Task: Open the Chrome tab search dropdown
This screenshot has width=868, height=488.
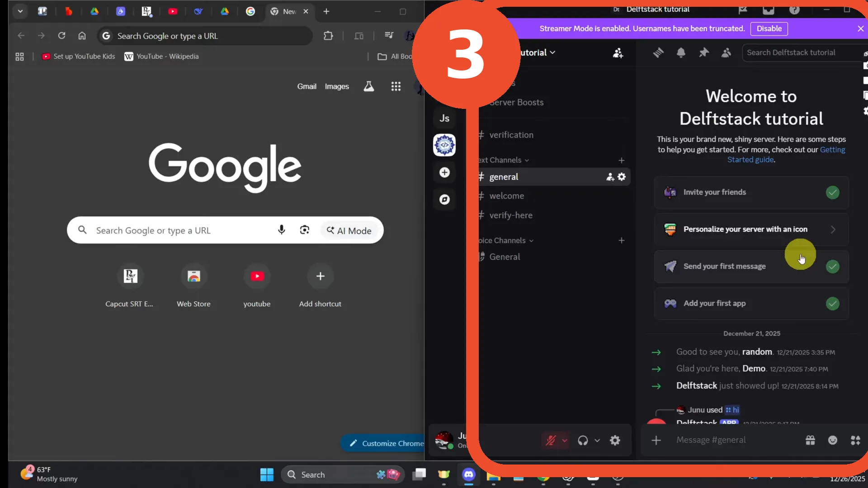Action: coord(20,11)
